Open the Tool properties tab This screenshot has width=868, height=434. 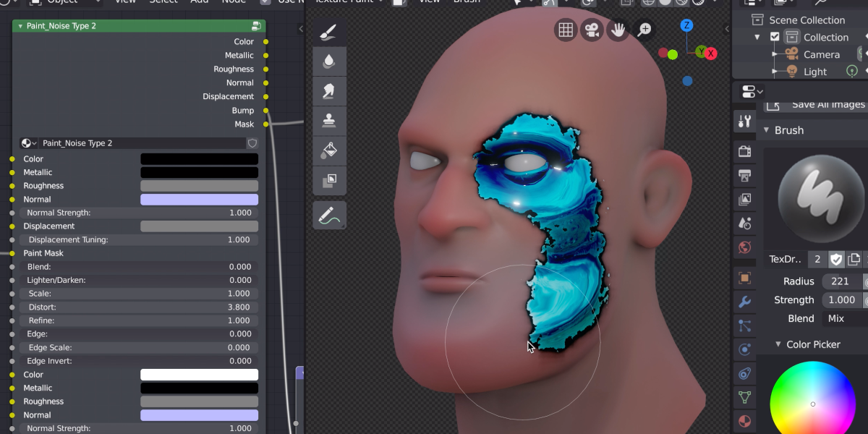(x=744, y=122)
